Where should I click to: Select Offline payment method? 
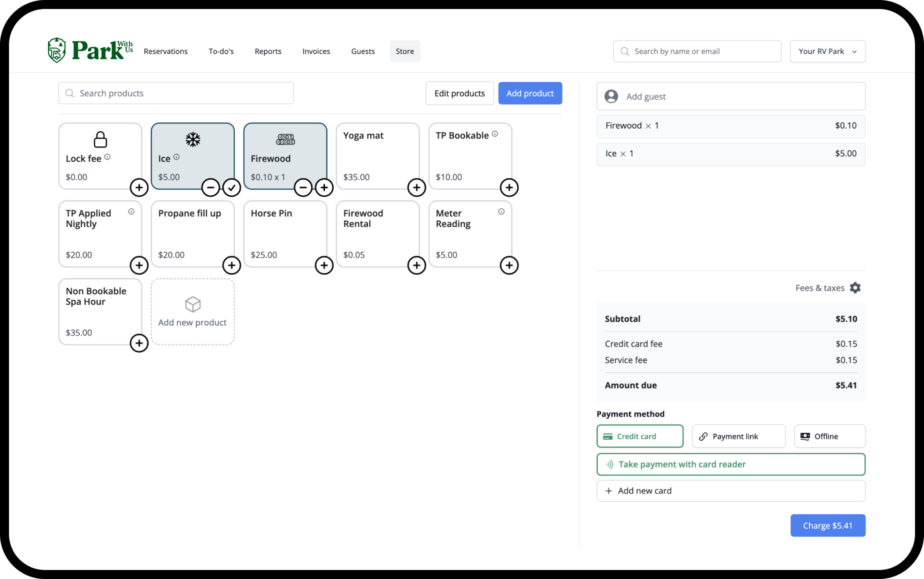829,436
